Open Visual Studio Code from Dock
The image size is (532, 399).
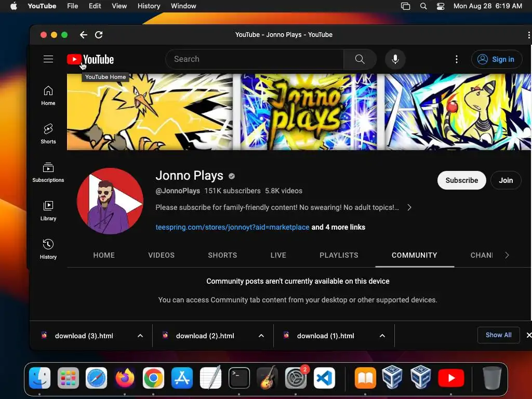tap(324, 378)
